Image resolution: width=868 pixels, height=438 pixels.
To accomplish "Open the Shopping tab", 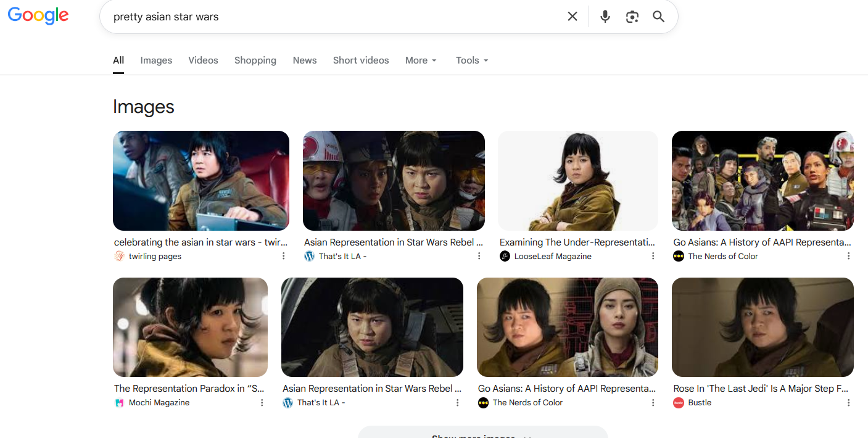I will 255,60.
